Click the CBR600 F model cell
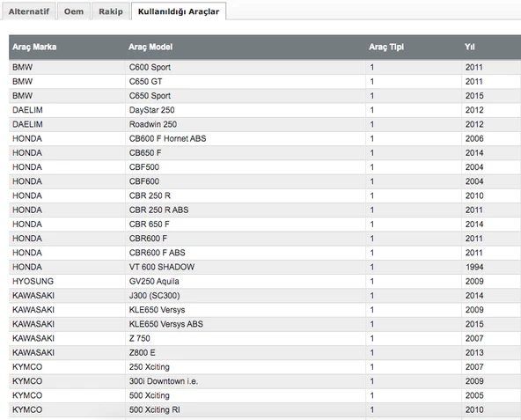 [246, 239]
